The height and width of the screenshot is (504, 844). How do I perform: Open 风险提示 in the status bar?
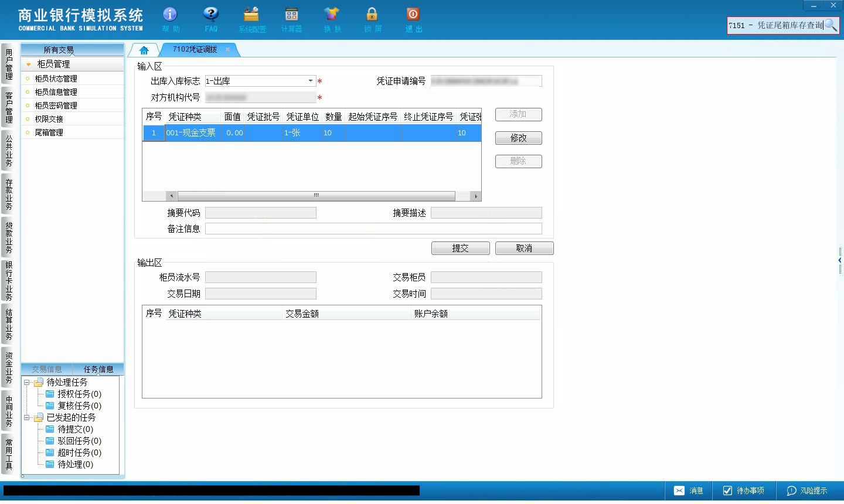tap(807, 491)
